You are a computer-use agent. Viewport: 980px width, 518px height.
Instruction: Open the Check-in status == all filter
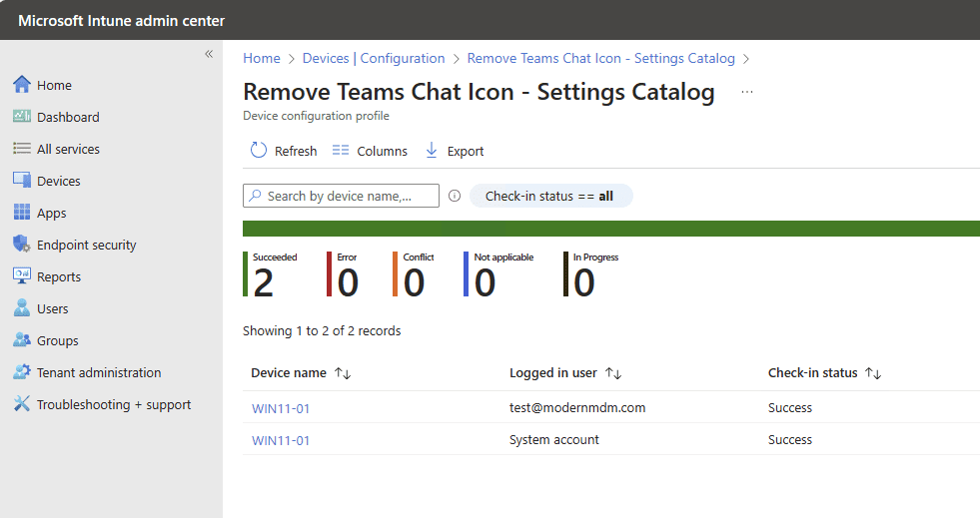[x=550, y=196]
